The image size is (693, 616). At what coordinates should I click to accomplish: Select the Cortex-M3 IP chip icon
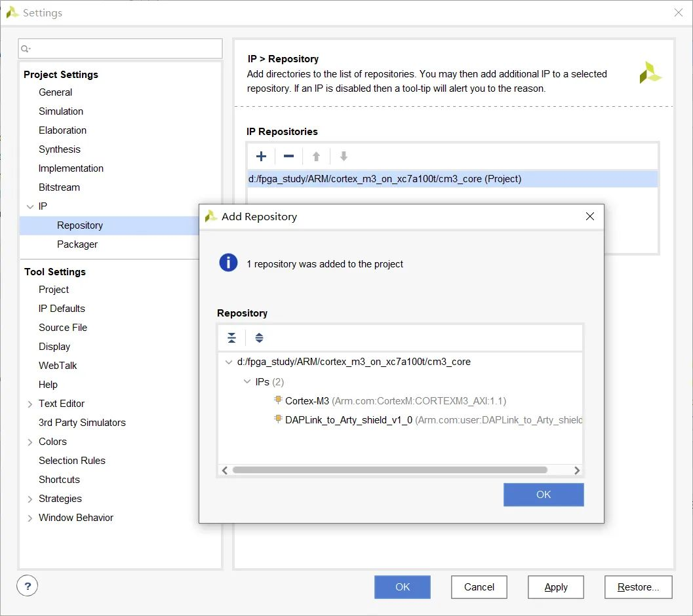(x=278, y=400)
